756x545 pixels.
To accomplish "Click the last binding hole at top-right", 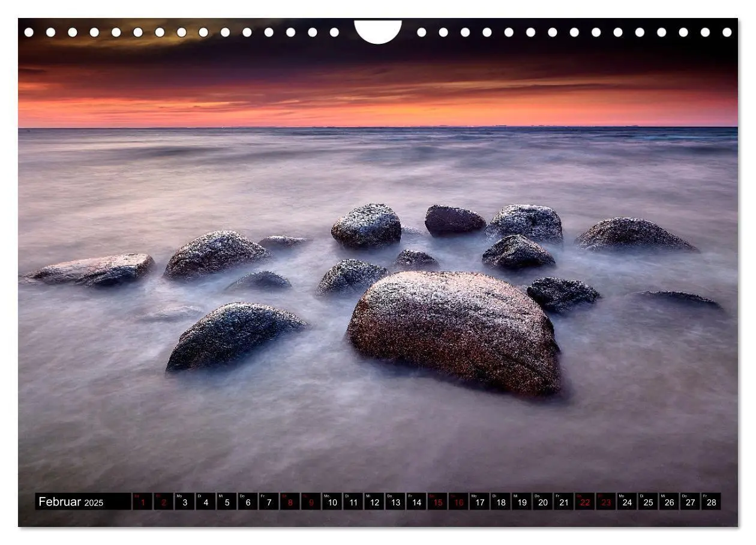I will pos(727,32).
